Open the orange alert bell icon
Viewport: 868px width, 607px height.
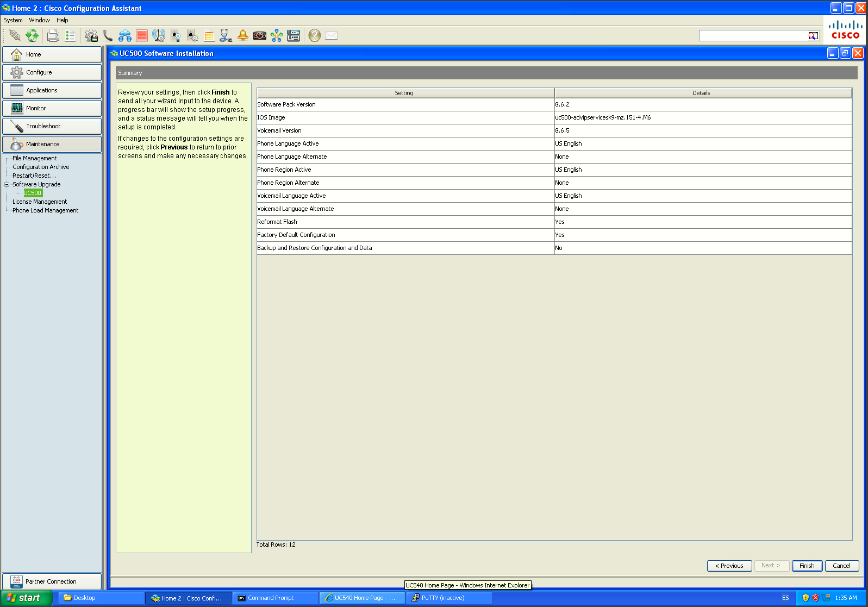243,36
